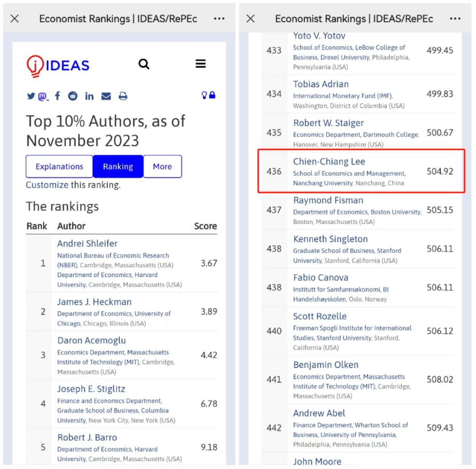Close the right Economist Rankings page

point(250,19)
